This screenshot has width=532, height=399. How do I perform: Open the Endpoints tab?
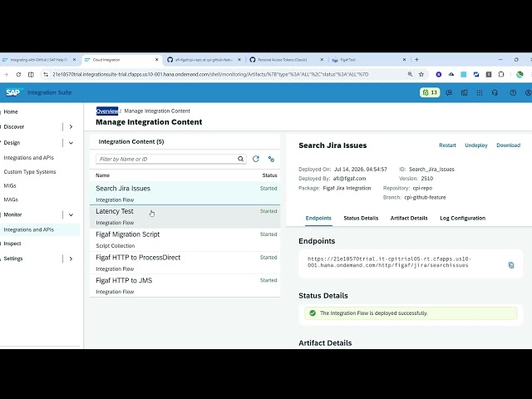pyautogui.click(x=318, y=218)
